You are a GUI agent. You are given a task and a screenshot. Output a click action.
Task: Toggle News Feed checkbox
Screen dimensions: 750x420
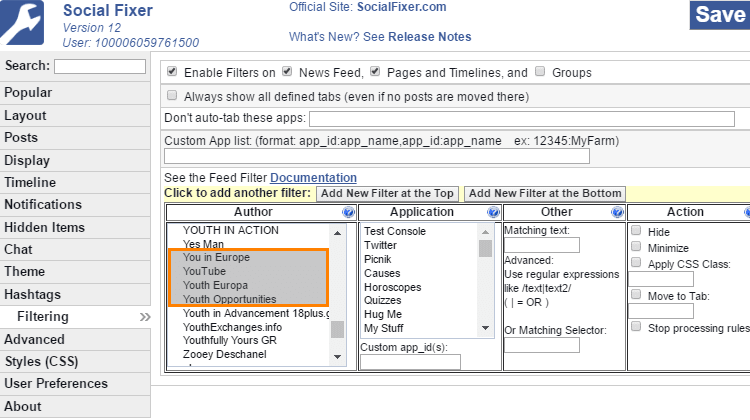point(287,71)
